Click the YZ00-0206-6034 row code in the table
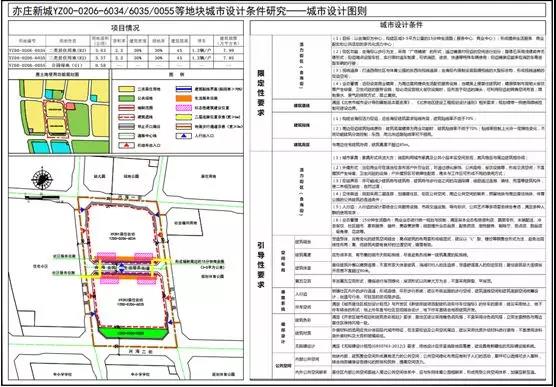Viewport: 556px width, 387px height. (x=27, y=51)
